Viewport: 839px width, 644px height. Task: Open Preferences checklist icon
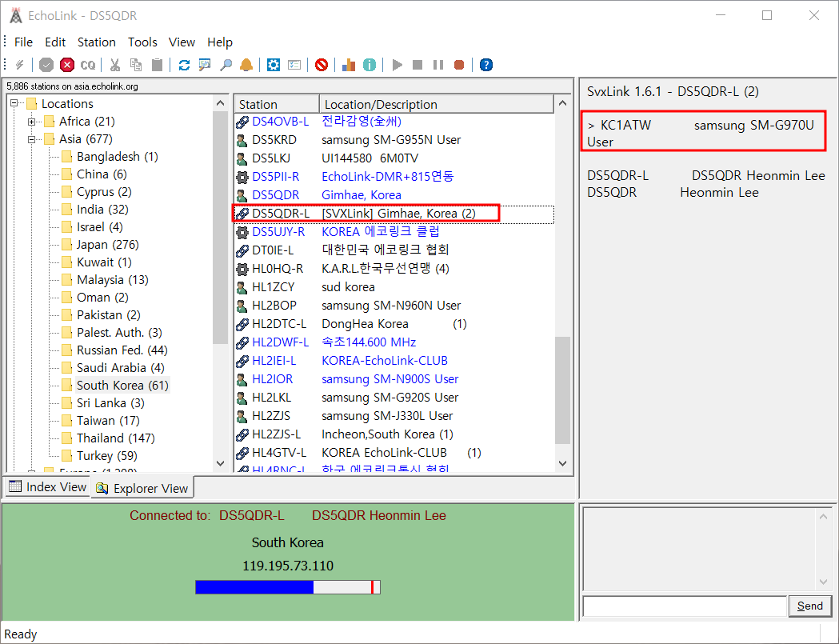pyautogui.click(x=294, y=65)
